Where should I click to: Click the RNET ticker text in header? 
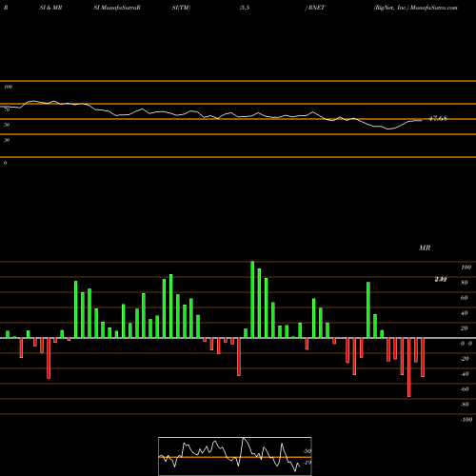(x=316, y=8)
